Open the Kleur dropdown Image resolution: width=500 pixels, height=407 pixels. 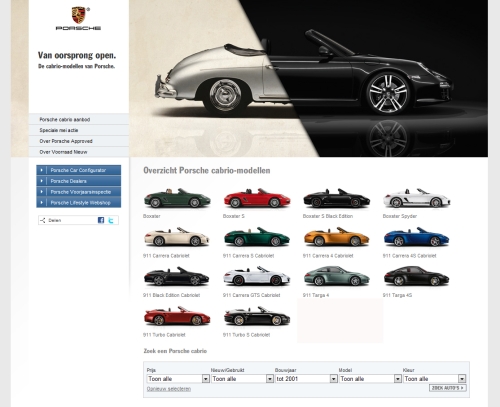434,379
